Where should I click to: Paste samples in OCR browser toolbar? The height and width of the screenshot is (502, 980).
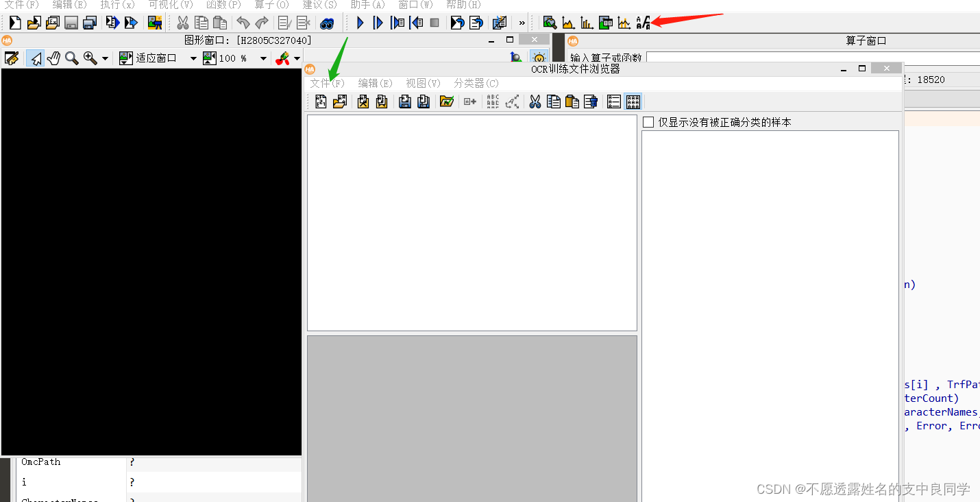(x=572, y=101)
